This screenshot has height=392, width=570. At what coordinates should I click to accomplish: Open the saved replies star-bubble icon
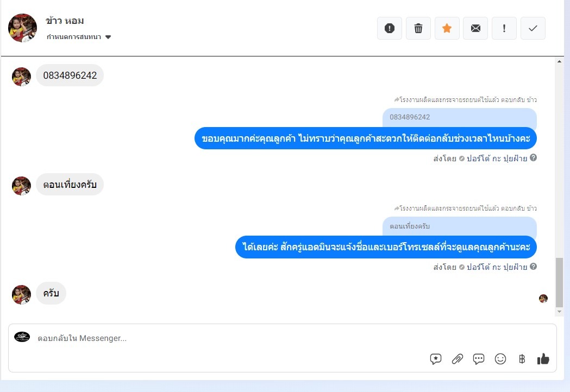pos(435,359)
